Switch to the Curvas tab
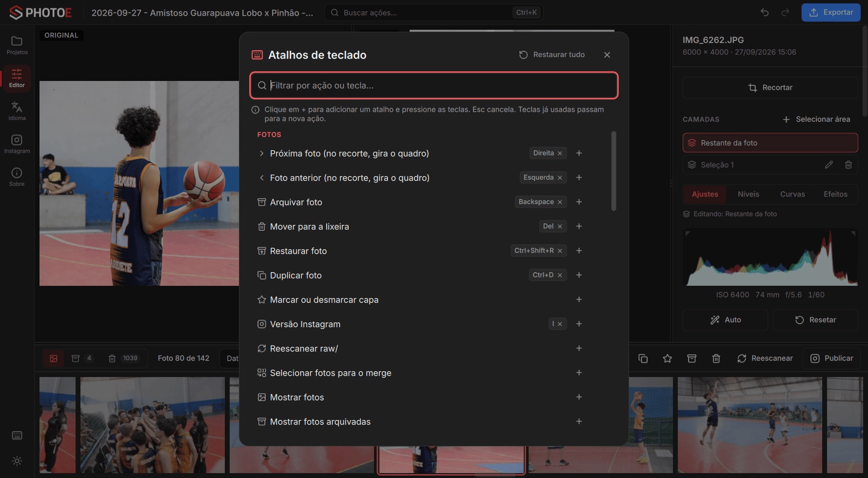This screenshot has width=868, height=478. tap(792, 194)
